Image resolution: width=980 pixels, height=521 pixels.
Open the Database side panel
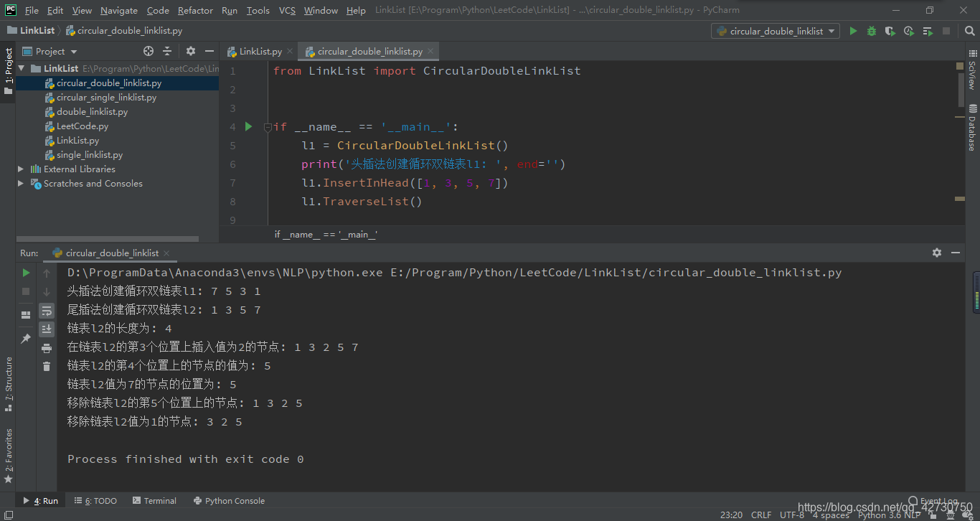[972, 127]
